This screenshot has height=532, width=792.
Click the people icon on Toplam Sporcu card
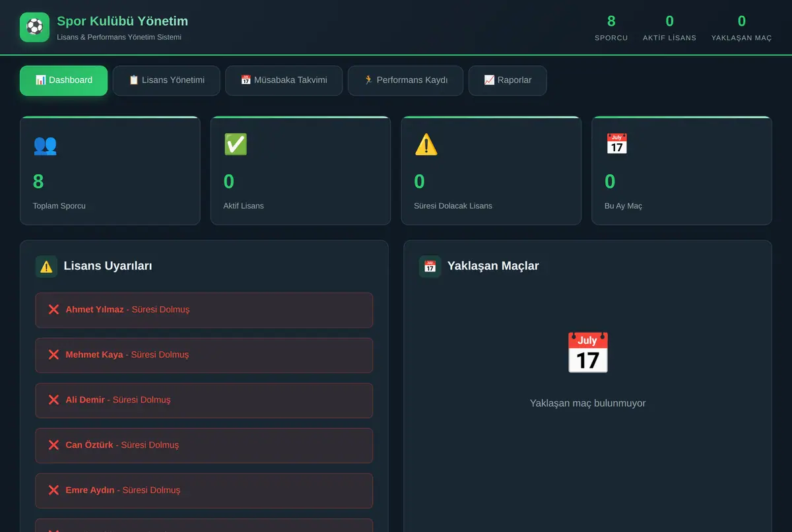point(45,145)
